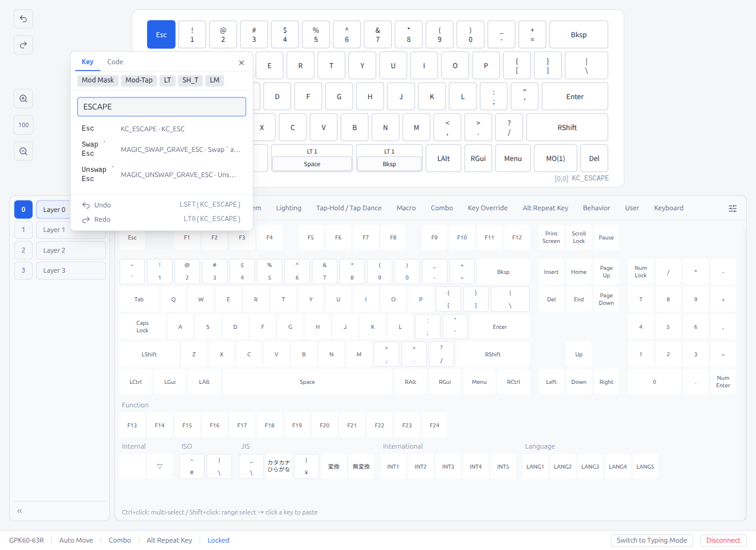Choose the LT chip in popup
The width and height of the screenshot is (756, 550).
pos(168,80)
